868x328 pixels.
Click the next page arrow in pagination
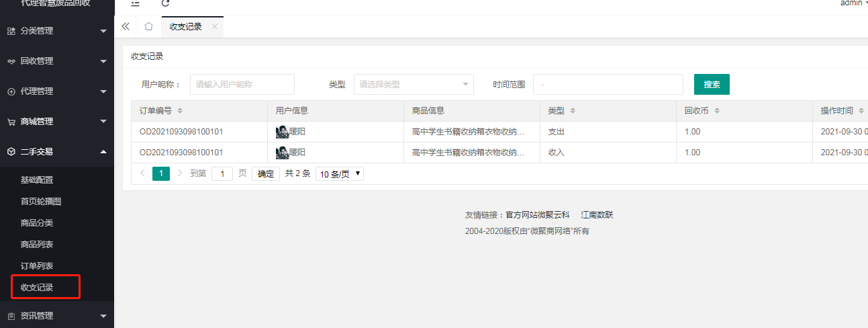pos(180,173)
